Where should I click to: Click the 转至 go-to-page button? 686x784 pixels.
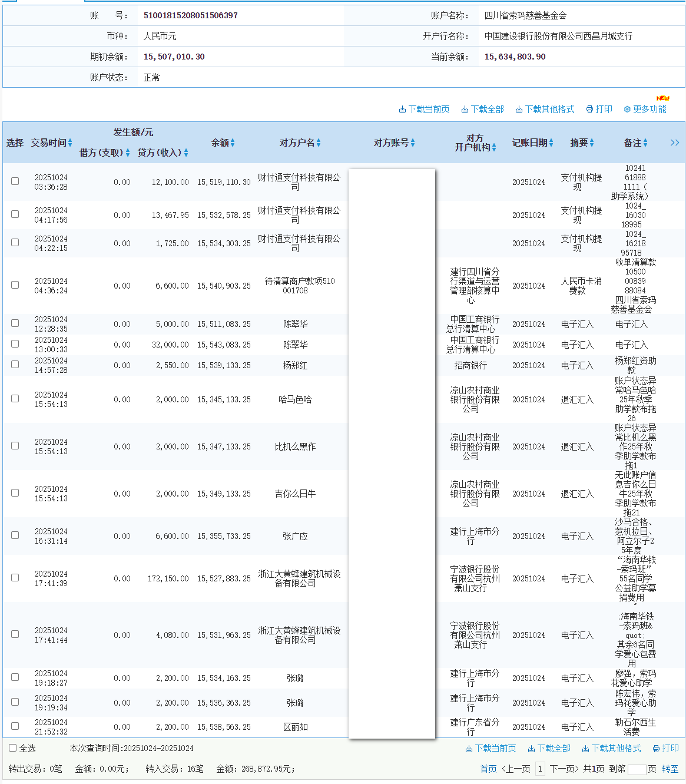(x=669, y=769)
